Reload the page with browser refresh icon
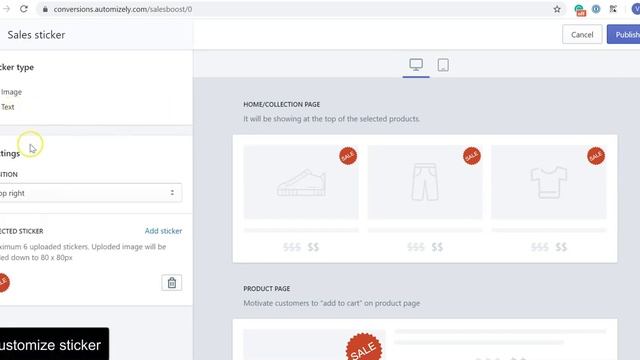640x360 pixels. (x=24, y=9)
